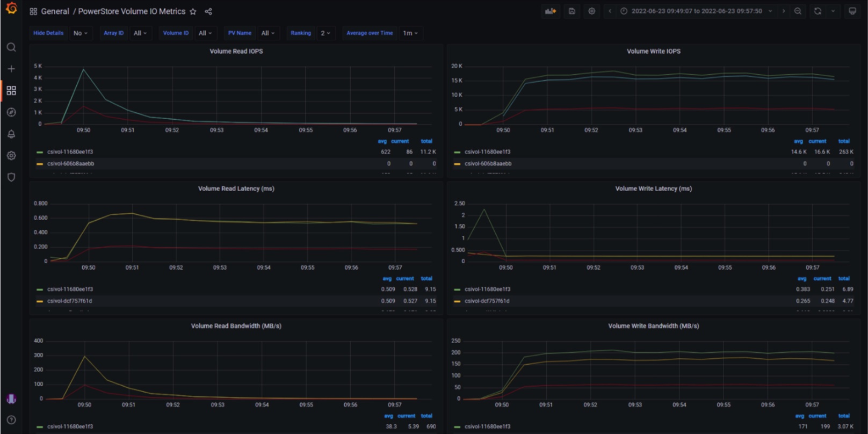Open Volume Write Latency (ms) panel title menu
The width and height of the screenshot is (868, 434).
pos(654,189)
